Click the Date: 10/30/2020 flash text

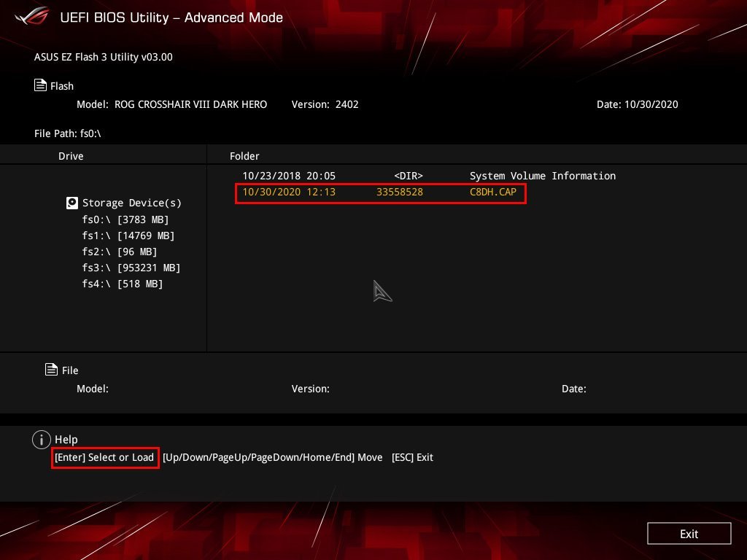637,104
